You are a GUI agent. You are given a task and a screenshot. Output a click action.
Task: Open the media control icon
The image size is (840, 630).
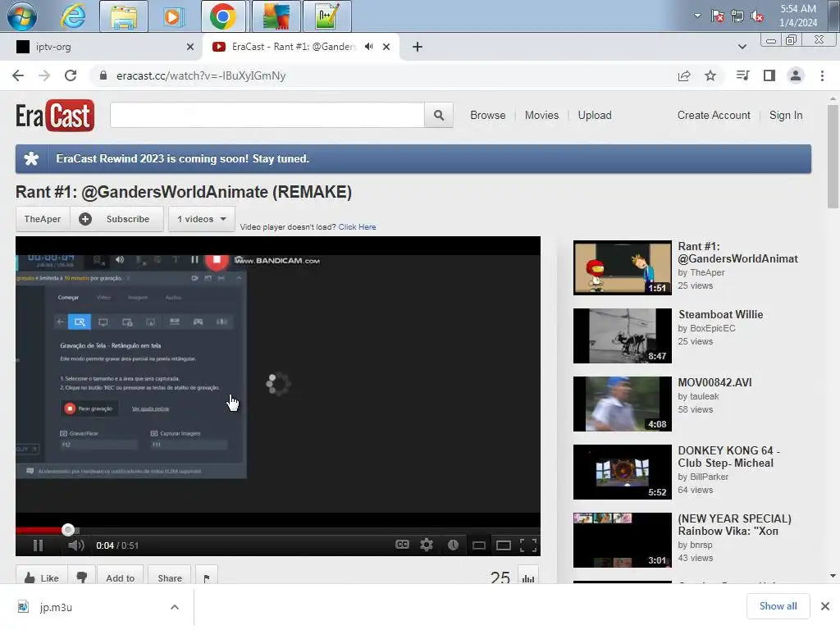coord(742,75)
